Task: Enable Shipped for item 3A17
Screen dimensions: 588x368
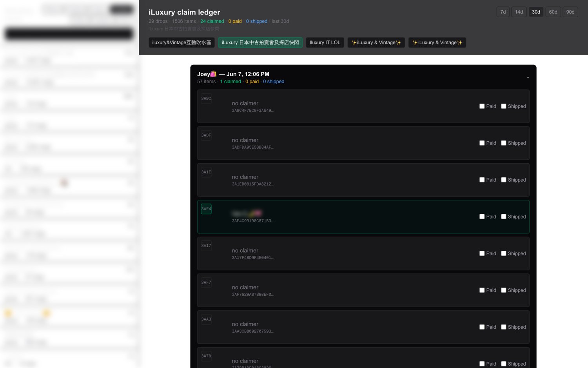Action: click(x=504, y=253)
